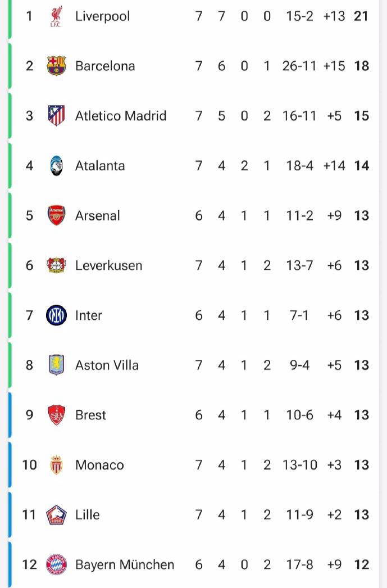387x588 pixels.
Task: Select rank number 7 for Inter
Action: [x=29, y=315]
